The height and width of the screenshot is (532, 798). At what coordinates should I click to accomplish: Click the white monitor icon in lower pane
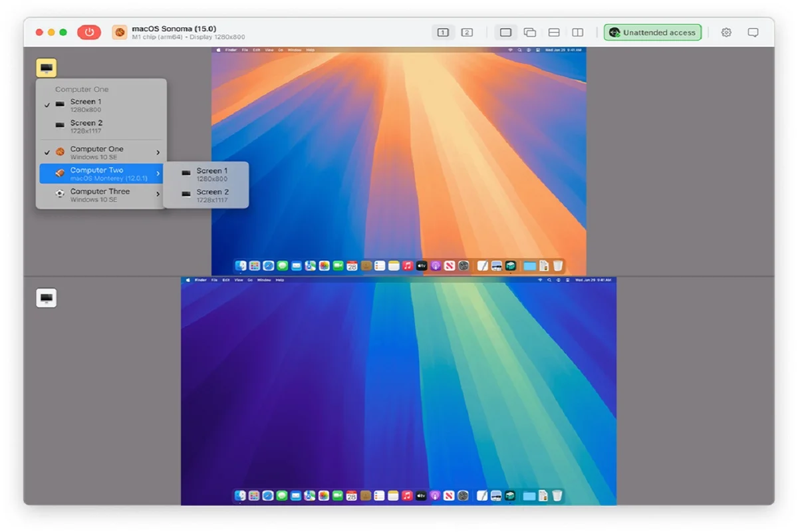point(47,298)
